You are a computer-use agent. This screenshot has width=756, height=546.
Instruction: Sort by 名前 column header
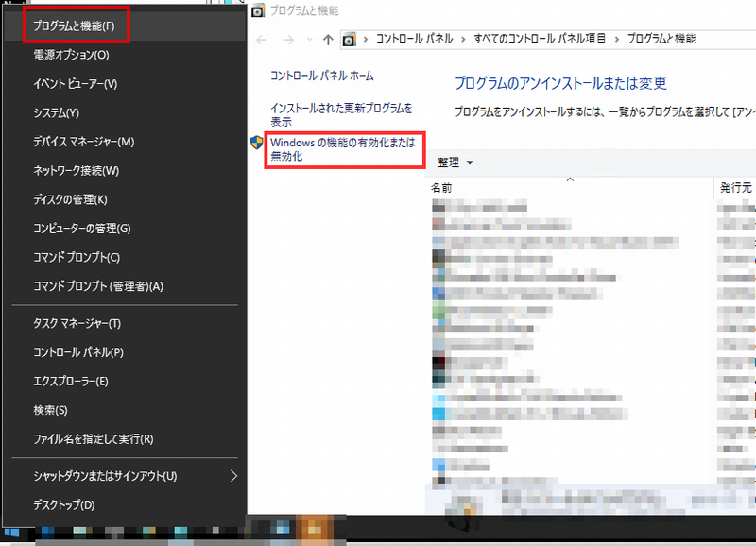coord(441,188)
